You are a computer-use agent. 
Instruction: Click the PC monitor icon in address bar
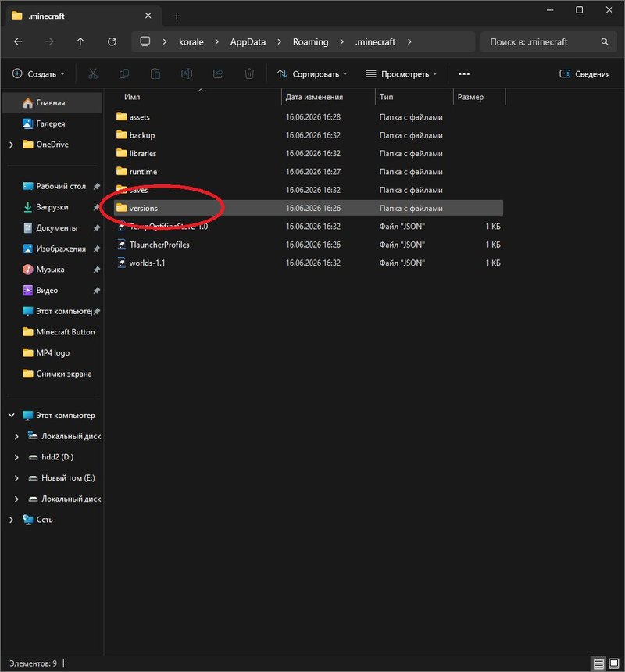145,41
